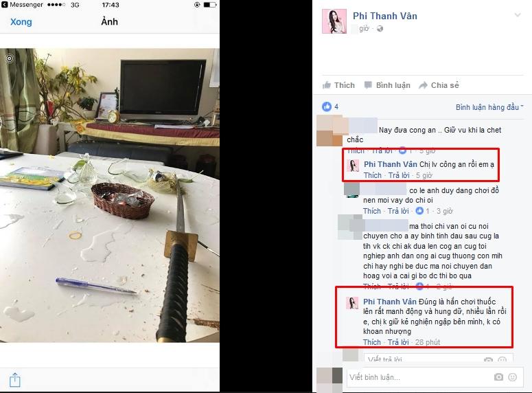Open the photo of the sword on table
The height and width of the screenshot is (393, 532).
pyautogui.click(x=110, y=195)
